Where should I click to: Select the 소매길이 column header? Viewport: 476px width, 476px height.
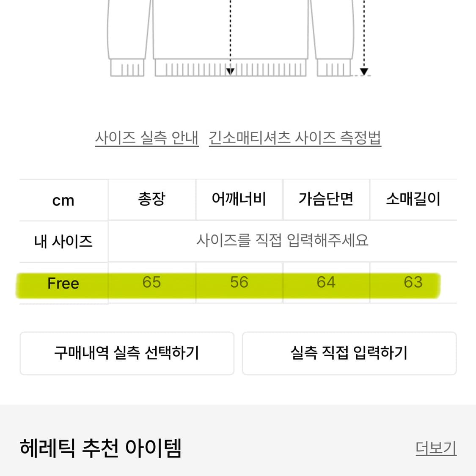[413, 199]
